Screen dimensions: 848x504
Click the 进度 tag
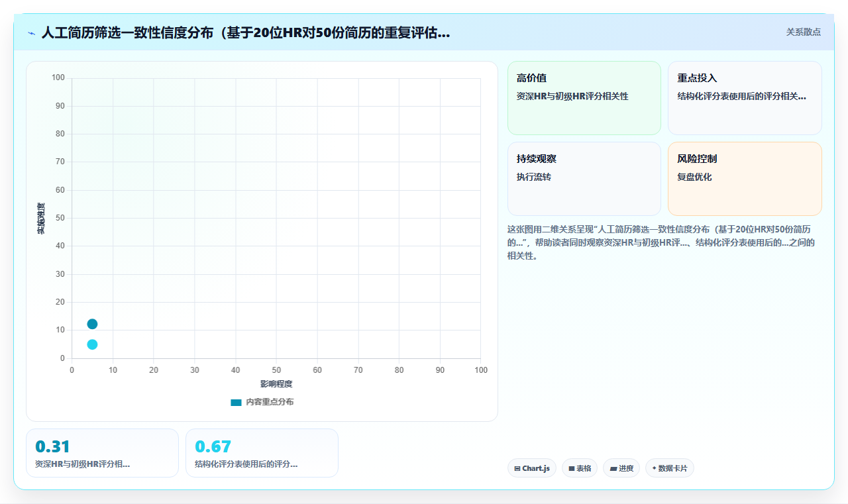tap(621, 468)
